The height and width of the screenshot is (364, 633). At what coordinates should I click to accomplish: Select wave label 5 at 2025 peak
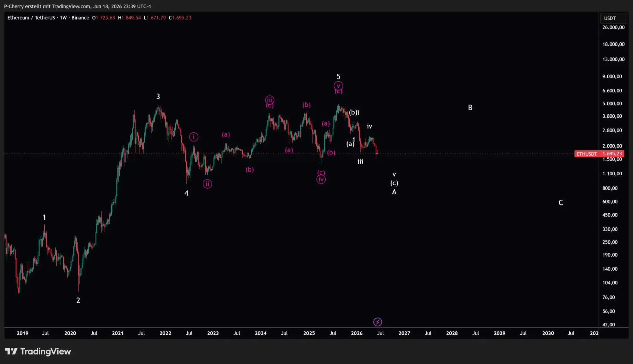point(338,77)
